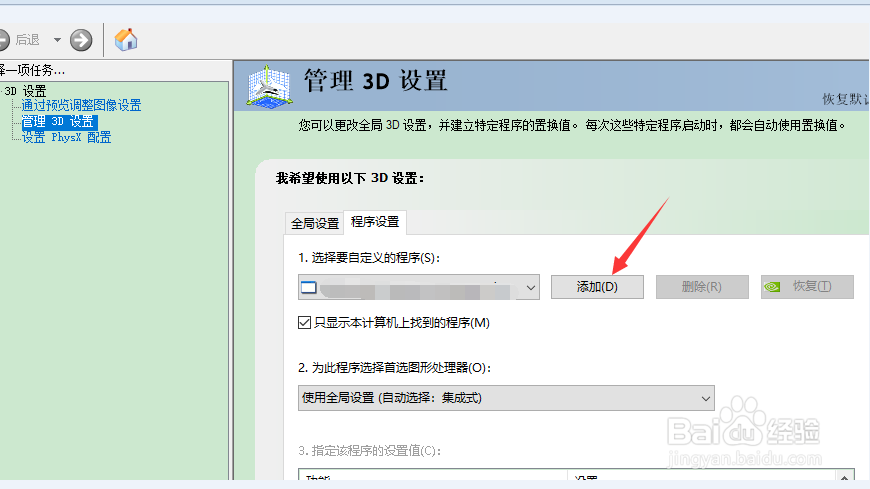Click the 恢复(T) button

pos(807,287)
